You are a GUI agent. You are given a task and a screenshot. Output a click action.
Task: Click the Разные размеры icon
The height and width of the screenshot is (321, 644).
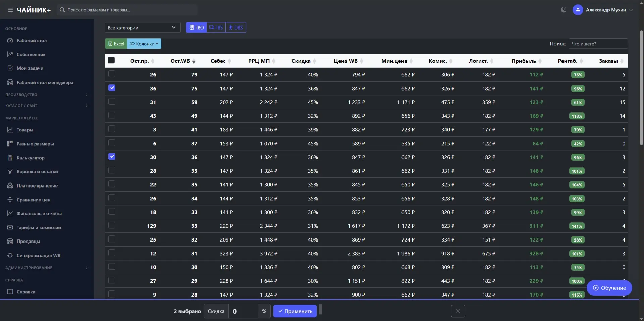(x=10, y=144)
